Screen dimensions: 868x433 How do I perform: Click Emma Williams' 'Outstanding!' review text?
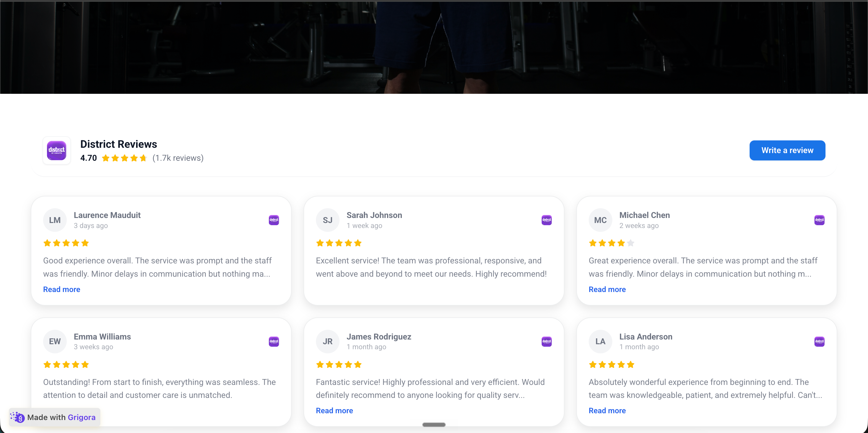(159, 388)
